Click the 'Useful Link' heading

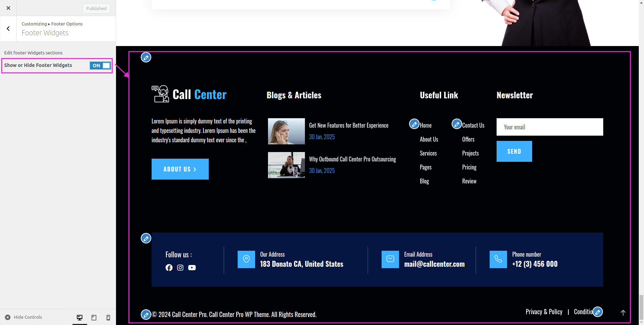[x=439, y=95]
